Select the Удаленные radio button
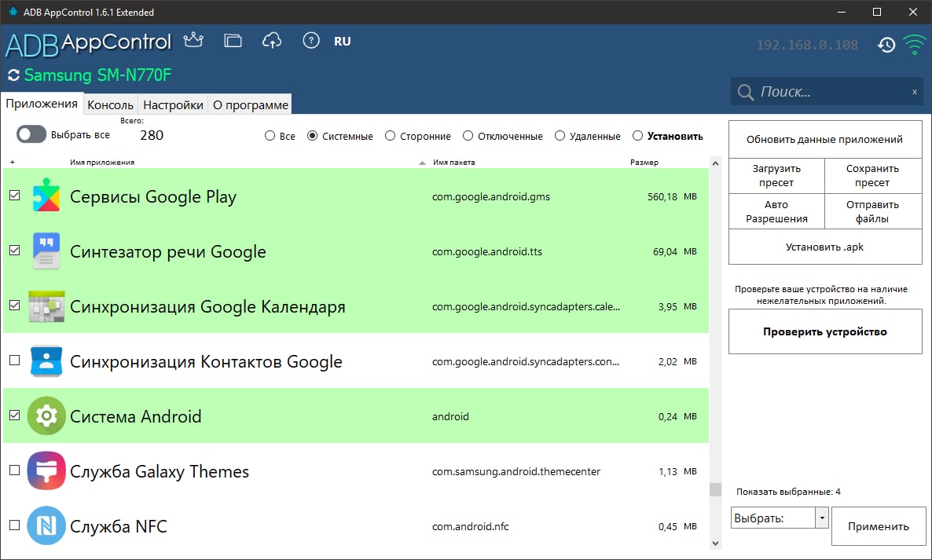 tap(560, 136)
